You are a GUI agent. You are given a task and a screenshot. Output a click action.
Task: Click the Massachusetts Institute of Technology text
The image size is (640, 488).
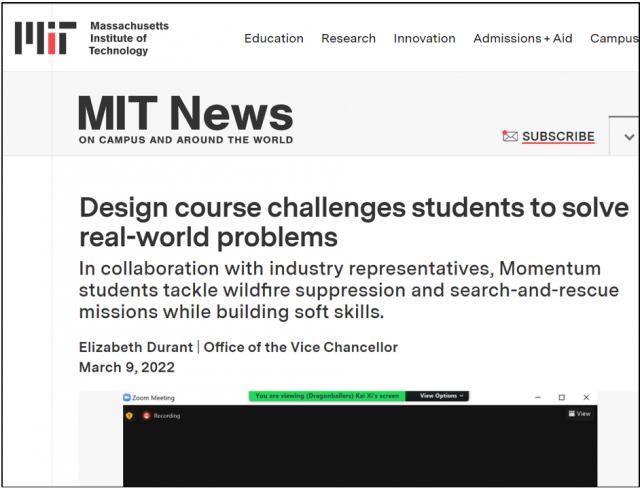[129, 38]
